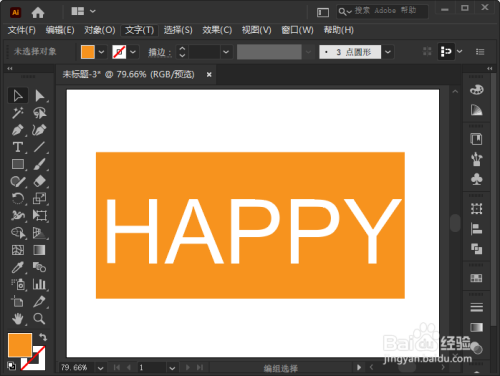This screenshot has width=500, height=376.
Task: Open the Align panel icon
Action: tap(476, 229)
